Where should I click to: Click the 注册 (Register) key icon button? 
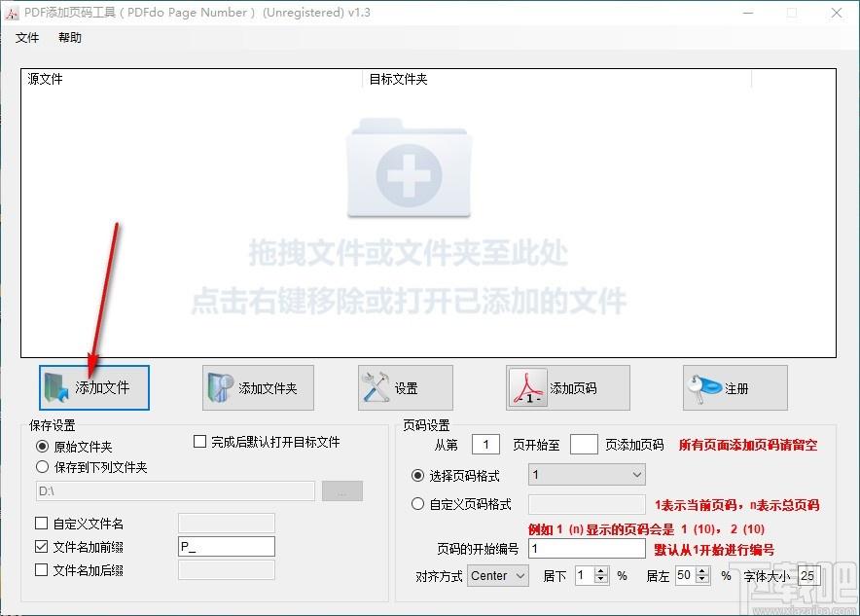pos(735,387)
